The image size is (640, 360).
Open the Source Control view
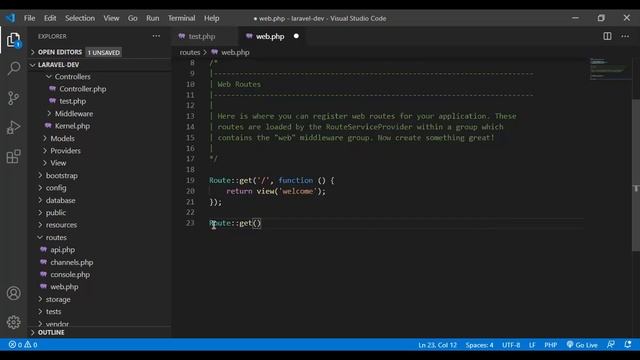pos(13,98)
